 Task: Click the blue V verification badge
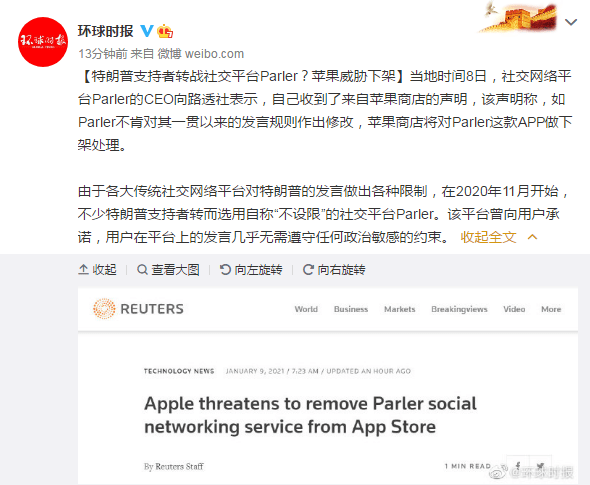pos(146,31)
